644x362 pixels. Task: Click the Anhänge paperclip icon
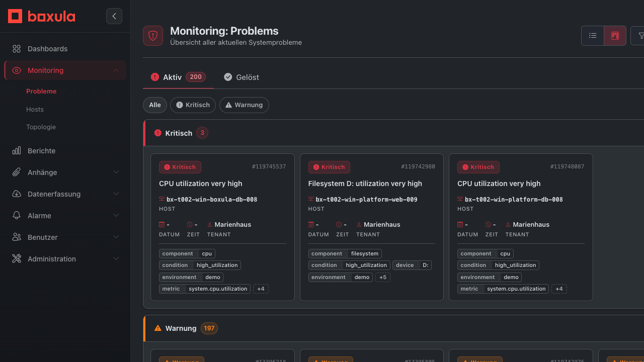click(17, 172)
